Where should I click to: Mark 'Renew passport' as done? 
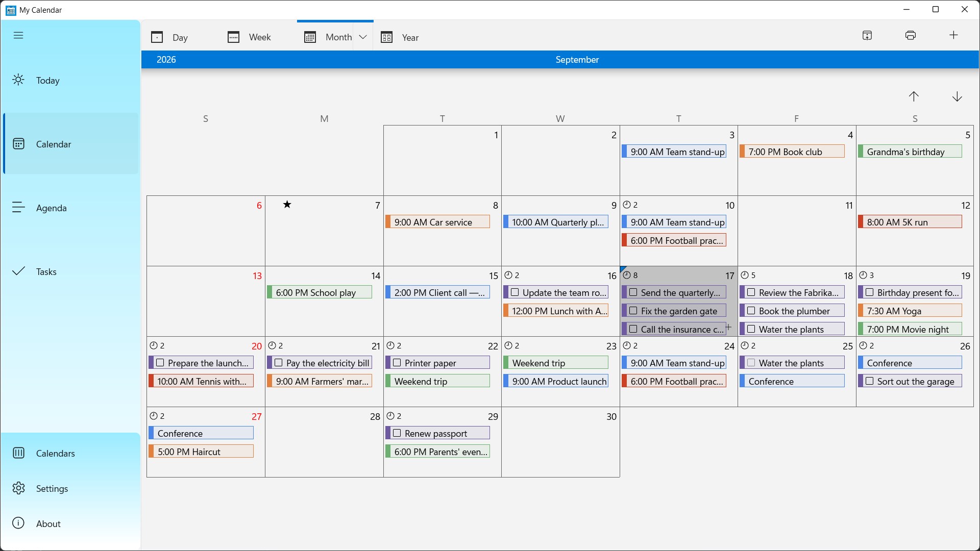[x=397, y=433]
